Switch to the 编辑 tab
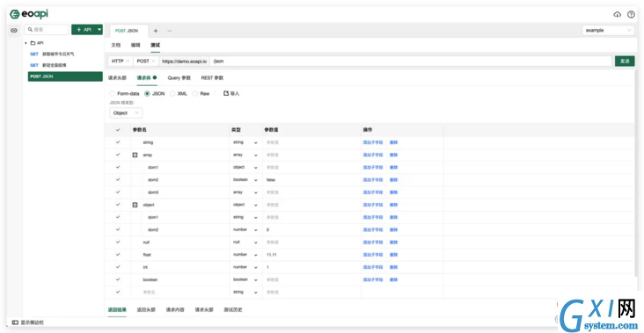644x333 pixels. pyautogui.click(x=135, y=45)
